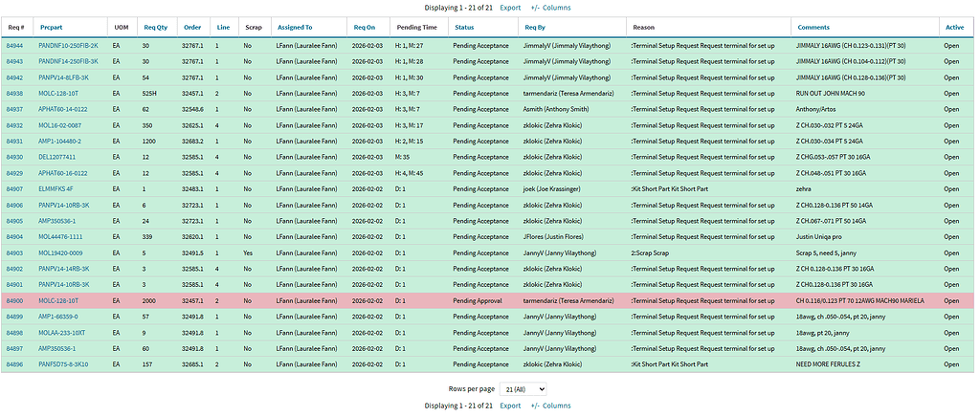Viewport: 980px width, 417px height.
Task: Sort by the Req Qty column header
Action: pos(156,28)
